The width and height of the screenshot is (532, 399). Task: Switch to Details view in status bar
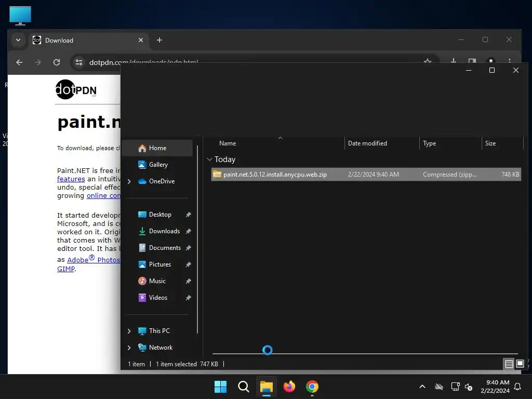click(x=509, y=364)
